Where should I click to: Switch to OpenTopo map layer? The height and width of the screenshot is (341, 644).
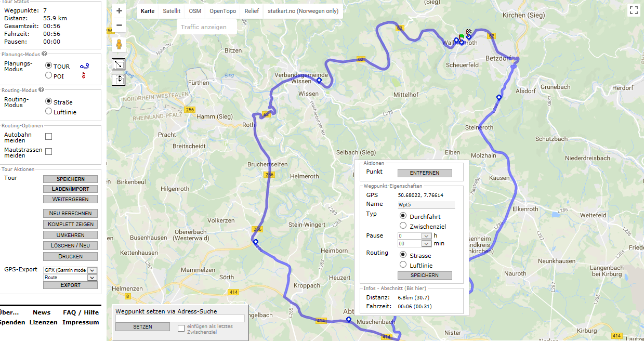(x=222, y=11)
